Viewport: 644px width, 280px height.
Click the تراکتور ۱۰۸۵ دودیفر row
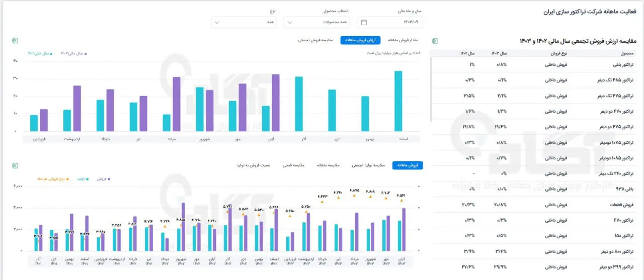535,158
